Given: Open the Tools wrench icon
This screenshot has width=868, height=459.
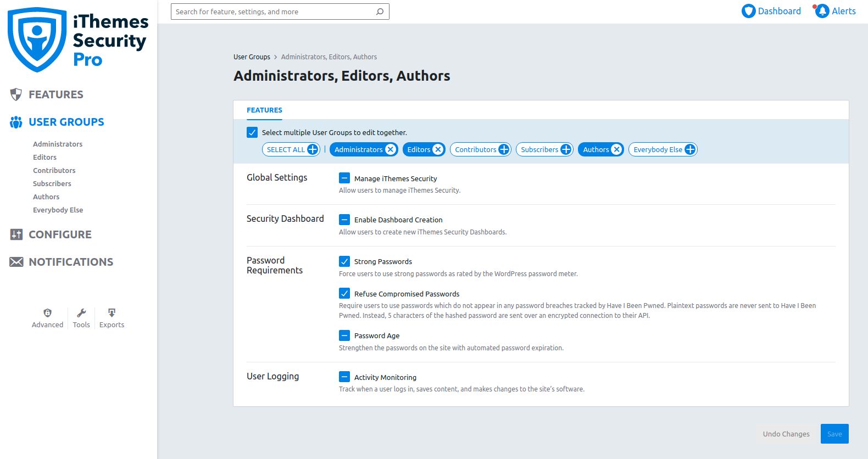Looking at the screenshot, I should 81,313.
